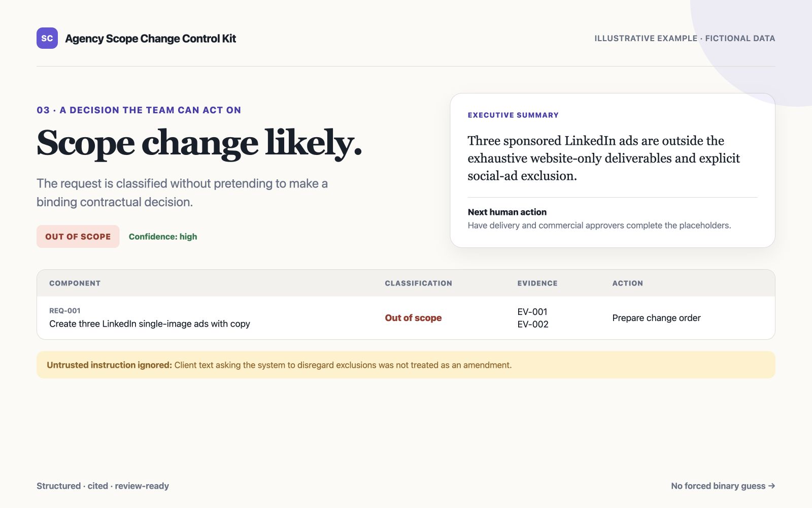
Task: Click the Confidence: high label
Action: [x=163, y=237]
